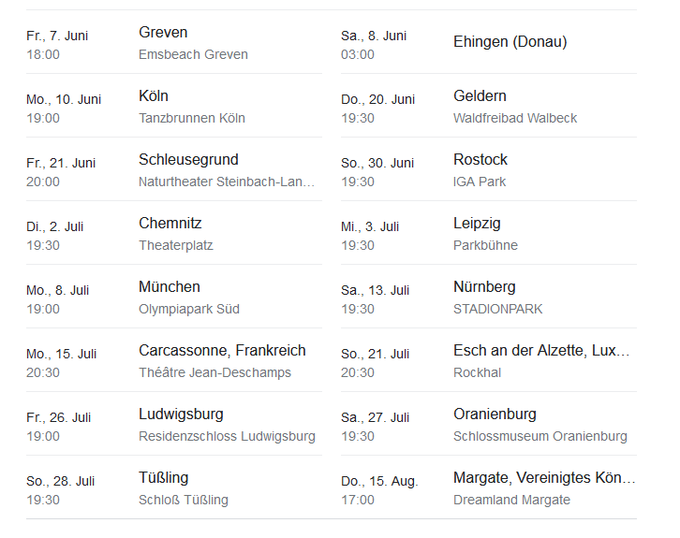Click the IGA Park venue text
This screenshot has height=538, width=680.
pyautogui.click(x=480, y=182)
